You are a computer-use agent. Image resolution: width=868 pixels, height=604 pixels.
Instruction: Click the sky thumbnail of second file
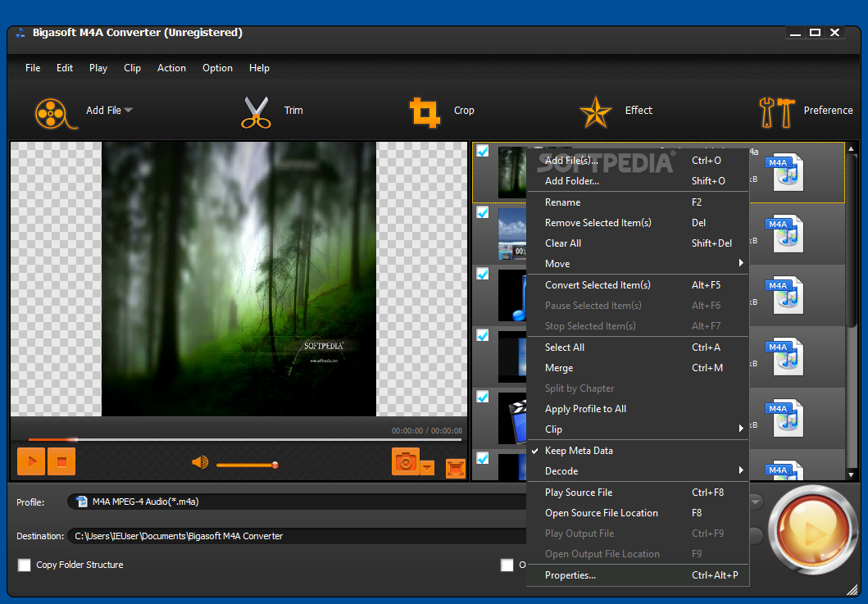(512, 234)
